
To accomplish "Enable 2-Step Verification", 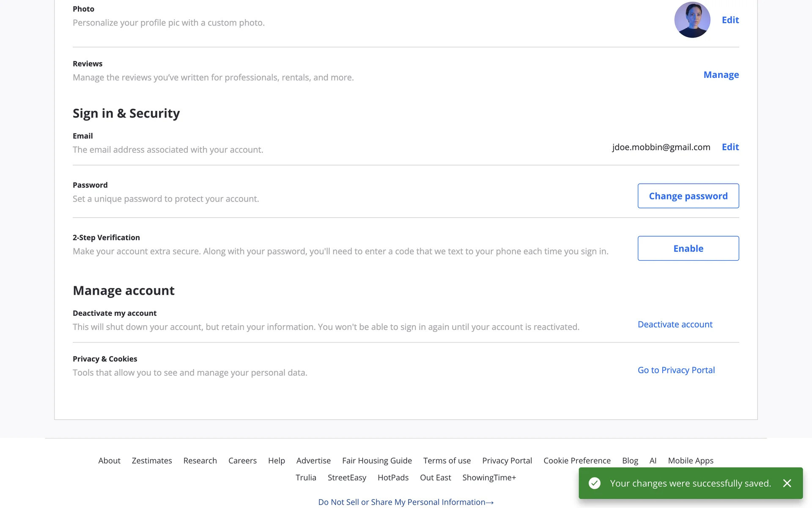I will click(688, 248).
